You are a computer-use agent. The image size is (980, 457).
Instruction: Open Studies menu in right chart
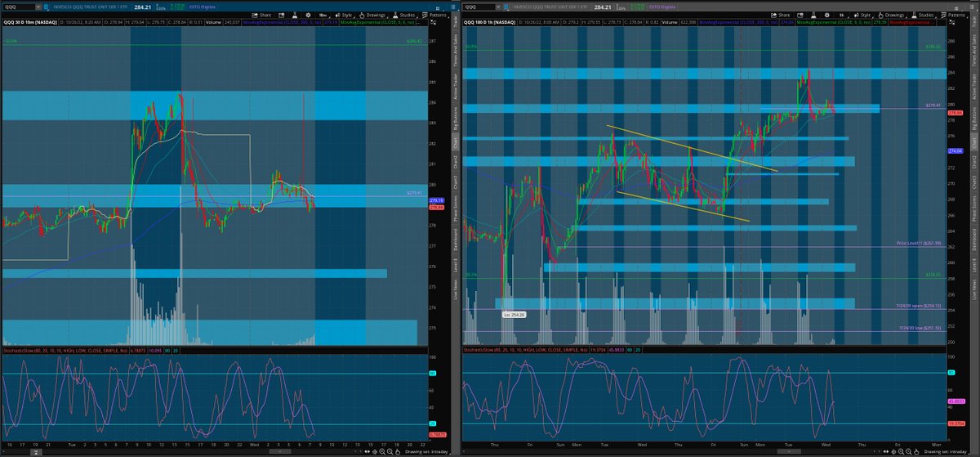pyautogui.click(x=923, y=15)
